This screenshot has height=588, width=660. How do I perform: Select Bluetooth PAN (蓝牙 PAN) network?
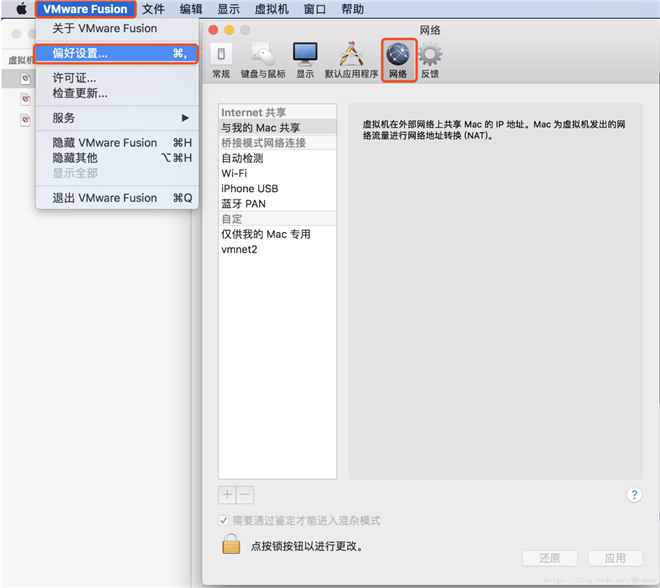[x=277, y=204]
